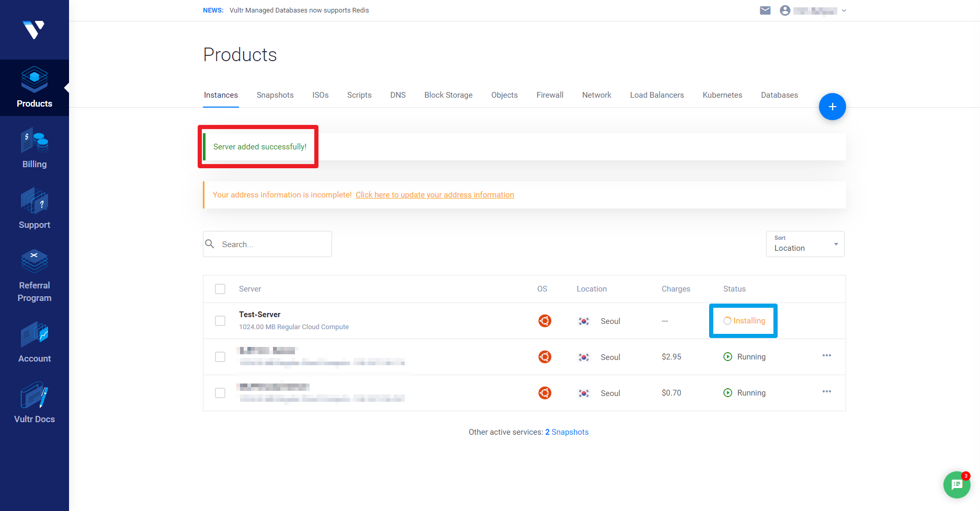Switch to the Load Balancers tab
This screenshot has height=511, width=980.
[x=657, y=95]
